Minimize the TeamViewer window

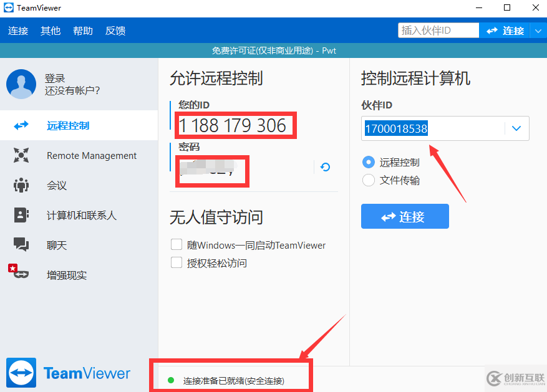click(x=479, y=7)
